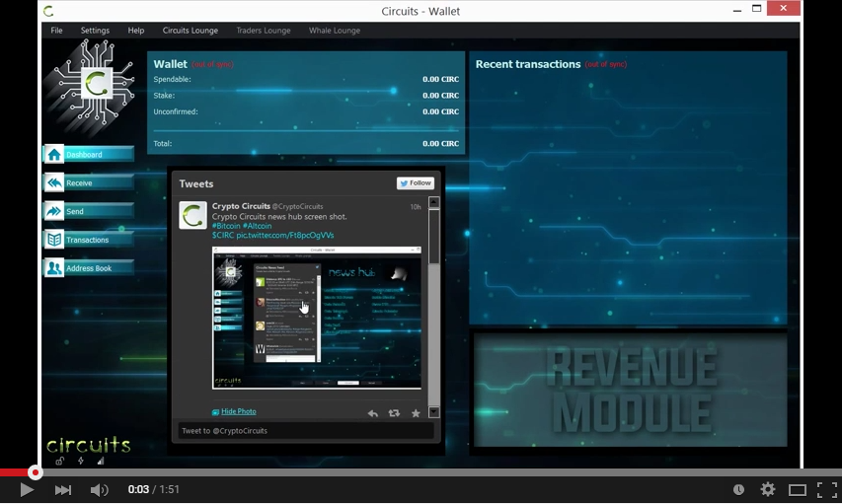Click the tweets scrollbar down arrow
Screen dimensions: 842x504
pos(434,412)
